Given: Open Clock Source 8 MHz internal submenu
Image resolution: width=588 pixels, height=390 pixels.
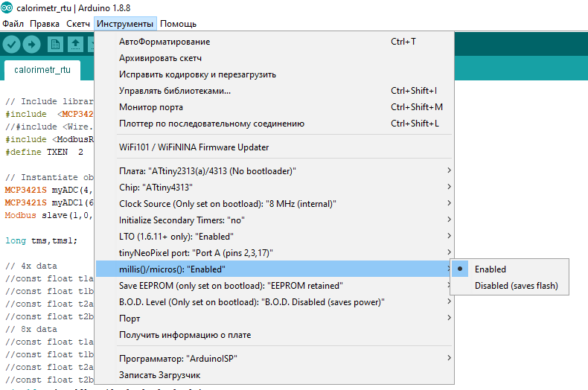Looking at the screenshot, I should (x=274, y=204).
